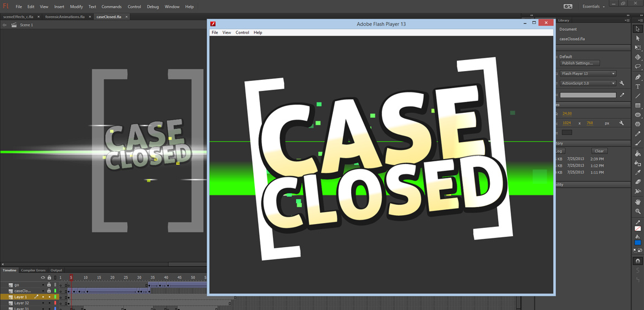Select the Selection arrow tool
The image size is (644, 310).
pyautogui.click(x=637, y=29)
